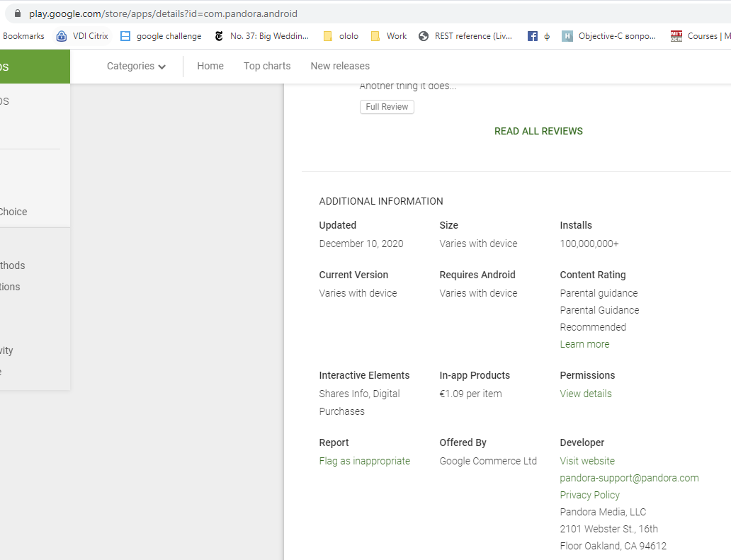The height and width of the screenshot is (560, 731).
Task: Click the 'December 10, 2020' updated date
Action: click(x=361, y=244)
